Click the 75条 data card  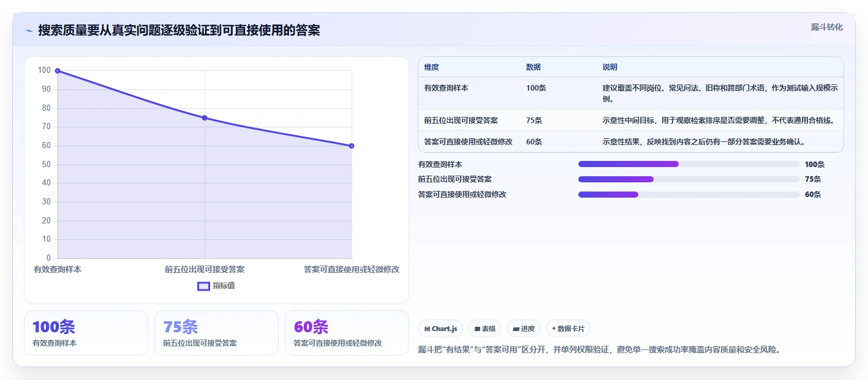point(216,333)
